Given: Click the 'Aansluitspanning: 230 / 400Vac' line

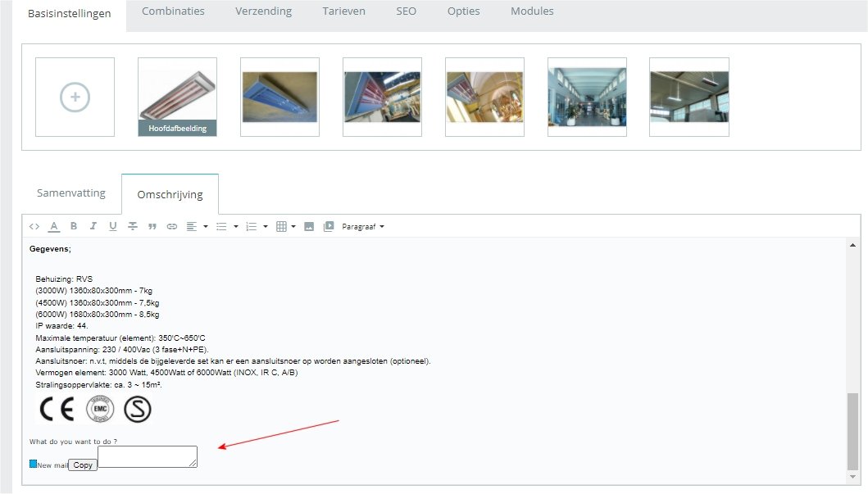Looking at the screenshot, I should pos(122,350).
